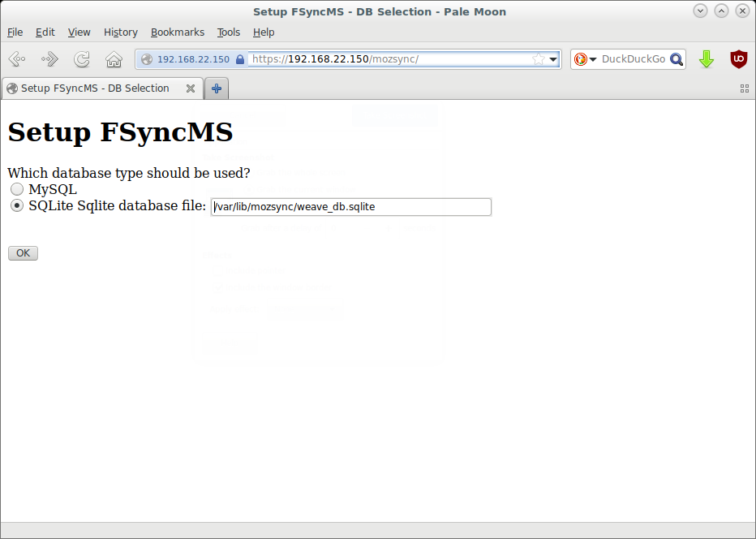Go forward with the Forward arrow

49,59
